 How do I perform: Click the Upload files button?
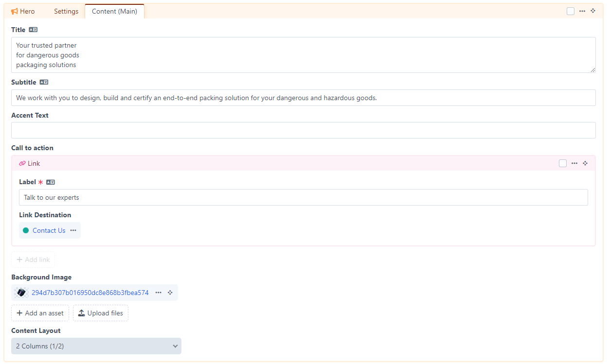(x=101, y=313)
